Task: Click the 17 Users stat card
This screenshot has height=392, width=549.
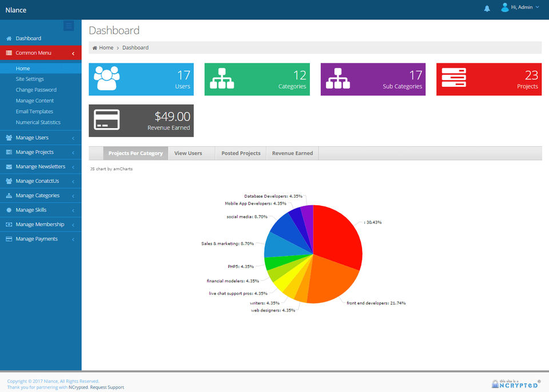Action: click(141, 79)
